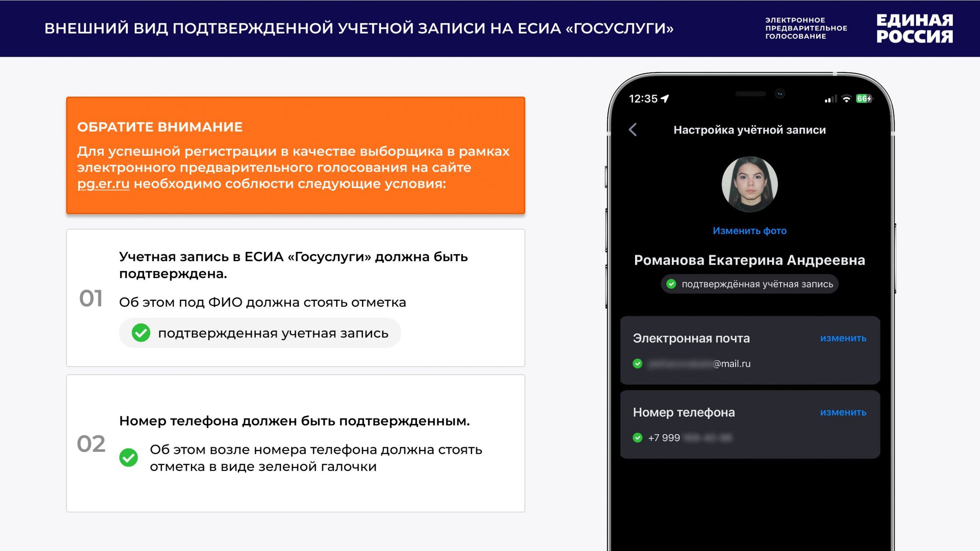Click the orange Обратите внимание banner
980x551 pixels.
[295, 155]
